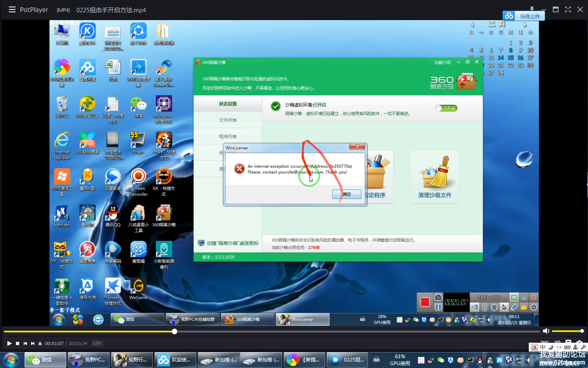Click 荒野PC外挂辅助群 in video taskbar
This screenshot has height=368, width=588.
pos(192,319)
